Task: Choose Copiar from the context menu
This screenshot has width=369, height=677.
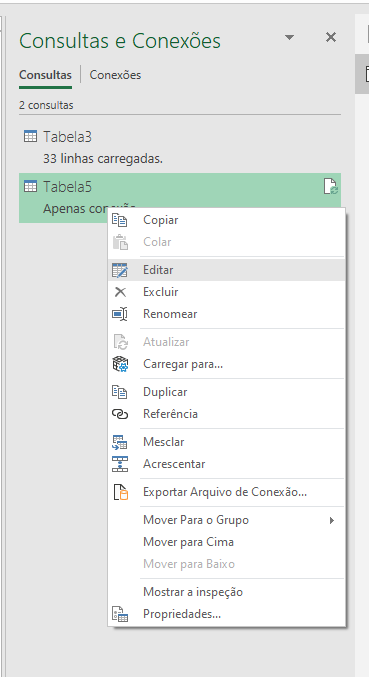Action: point(227,220)
